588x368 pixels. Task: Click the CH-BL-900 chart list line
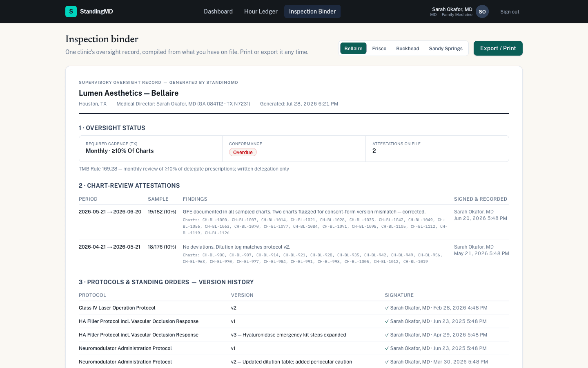312,258
